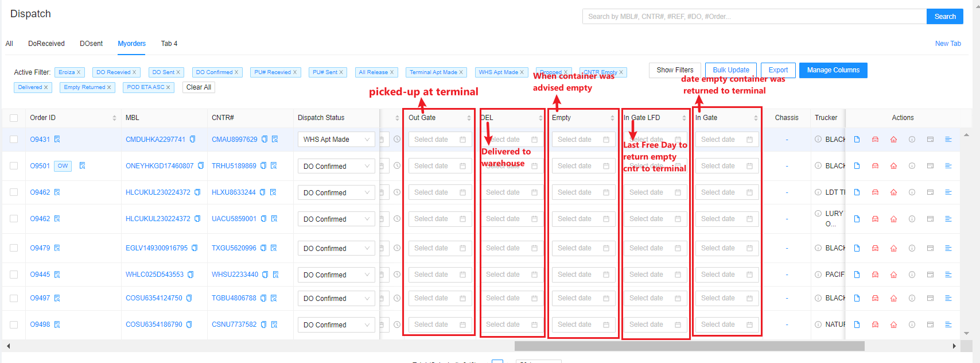
Task: Open Dispatch Status dropdown showing WHS Apt Made
Action: tap(336, 140)
